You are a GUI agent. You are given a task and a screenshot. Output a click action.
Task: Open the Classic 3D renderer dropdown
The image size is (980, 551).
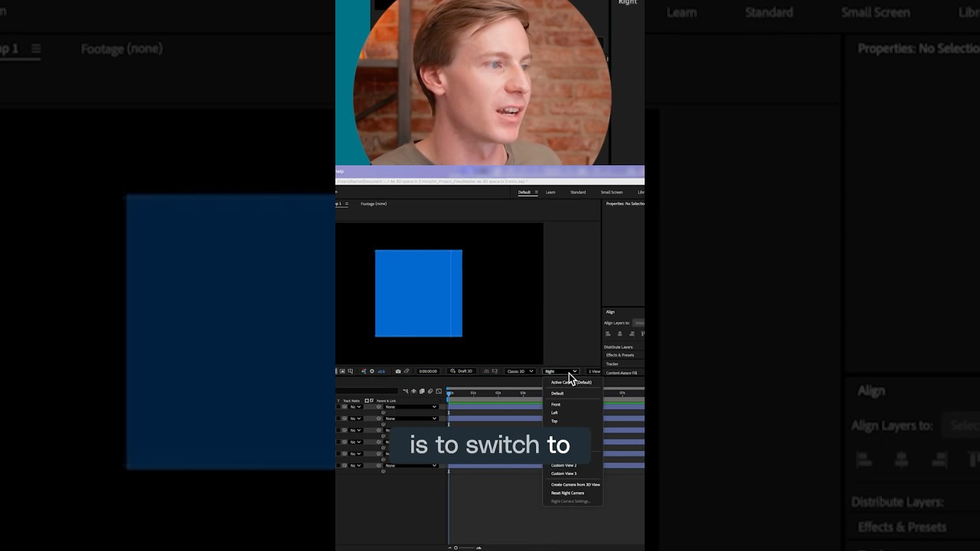click(520, 371)
